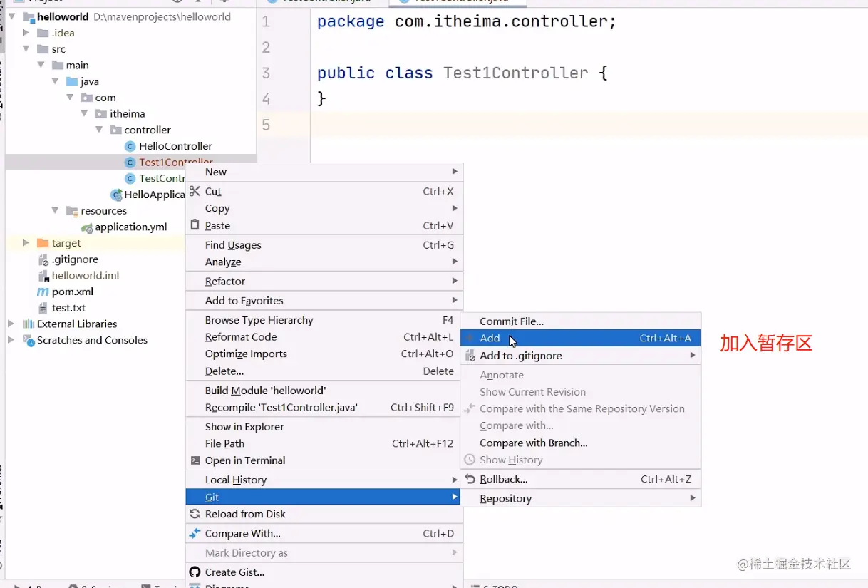This screenshot has width=868, height=588.
Task: Choose Reformat Code
Action: 324,336
